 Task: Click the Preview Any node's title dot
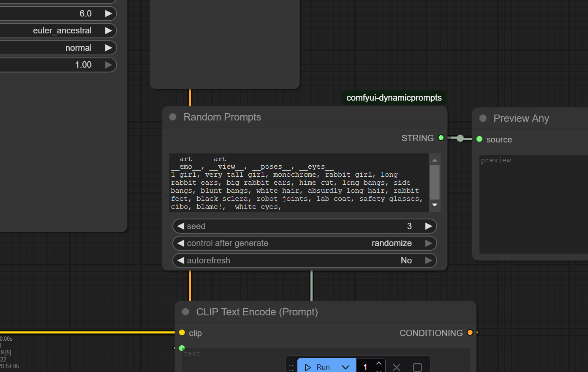tap(483, 118)
